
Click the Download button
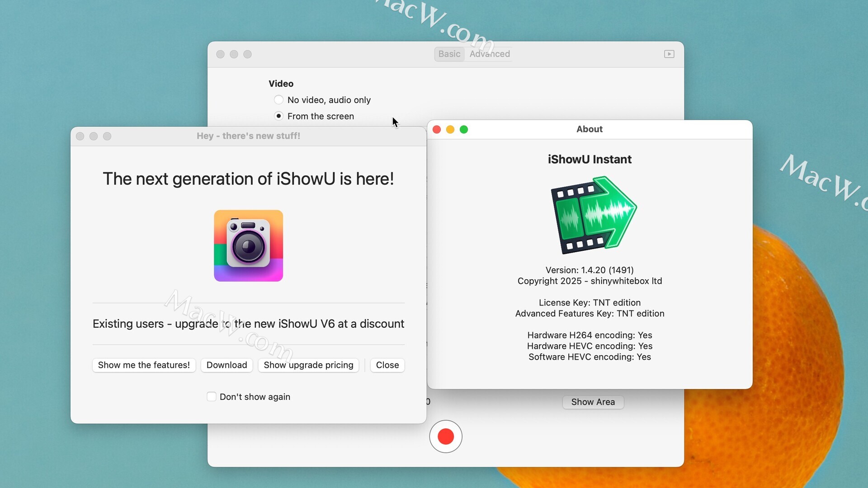pos(227,365)
